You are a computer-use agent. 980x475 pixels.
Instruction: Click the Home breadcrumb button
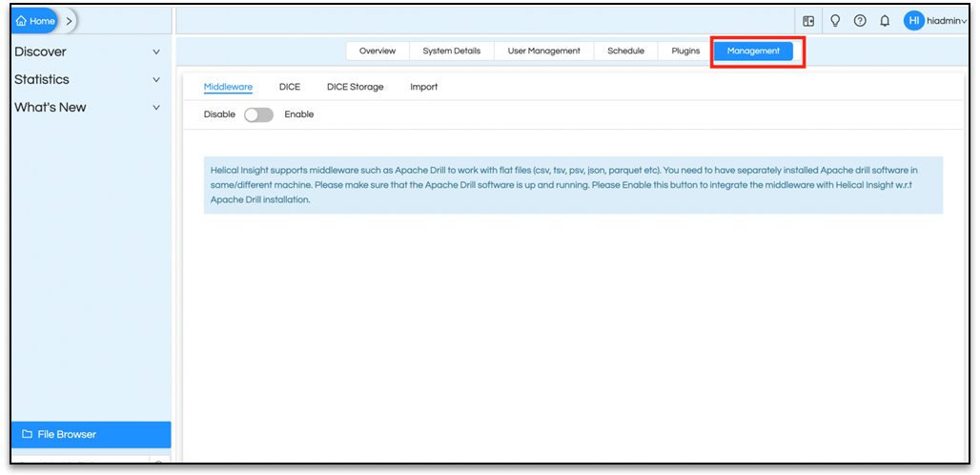pyautogui.click(x=35, y=21)
